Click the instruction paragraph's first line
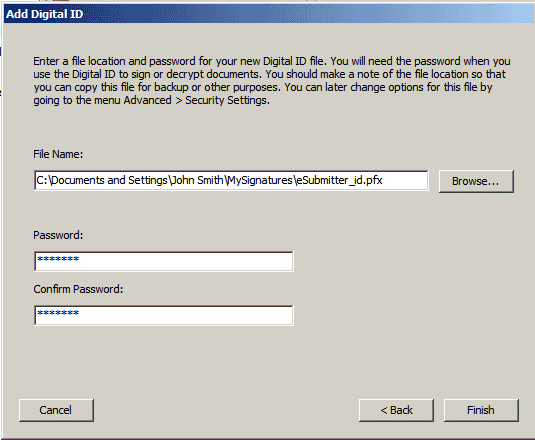This screenshot has width=535, height=440. pos(272,61)
